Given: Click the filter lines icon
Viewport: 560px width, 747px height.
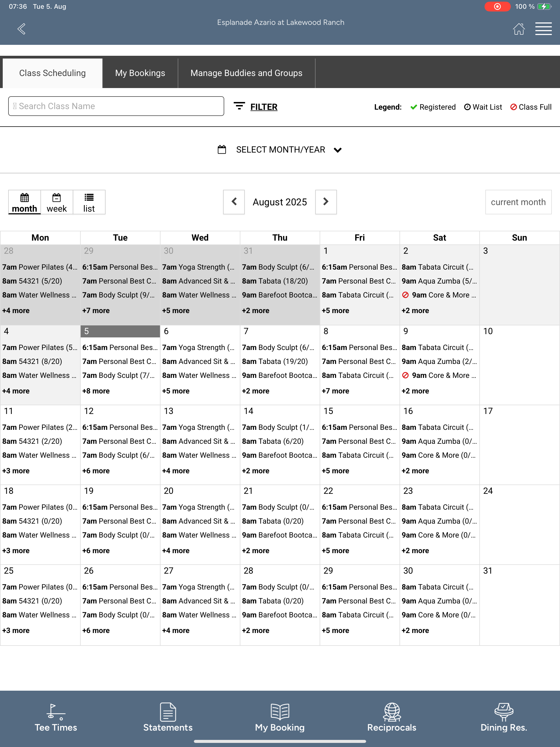Looking at the screenshot, I should click(x=239, y=106).
